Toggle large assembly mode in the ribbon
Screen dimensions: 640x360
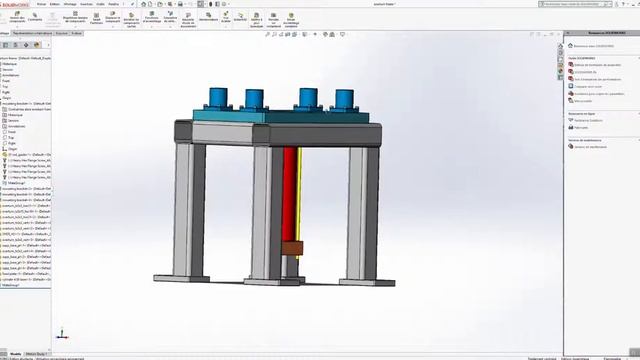point(291,20)
